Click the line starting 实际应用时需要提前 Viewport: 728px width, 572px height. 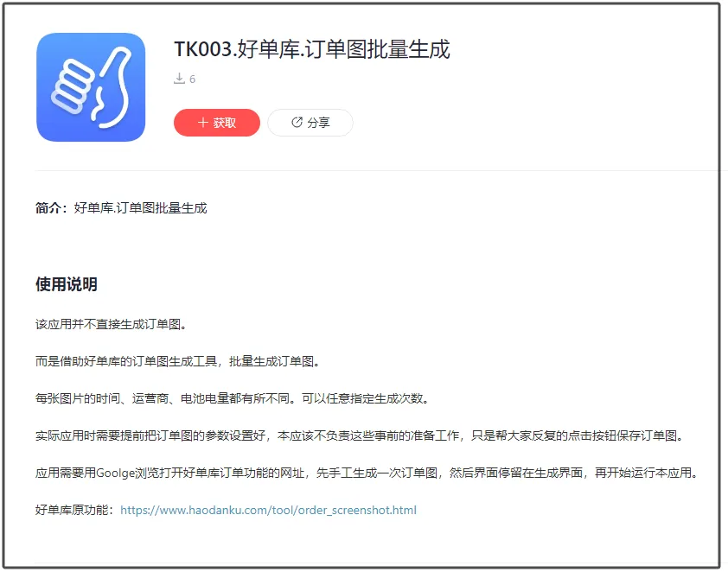[x=360, y=435]
